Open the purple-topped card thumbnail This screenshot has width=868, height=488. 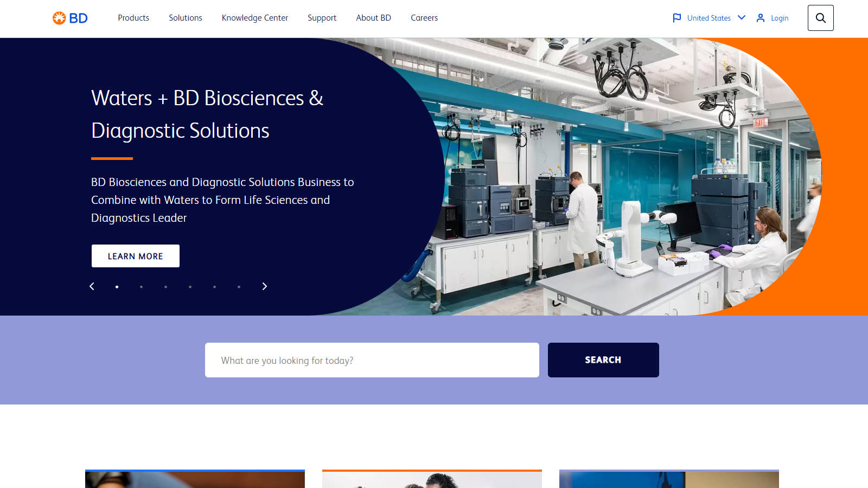pyautogui.click(x=669, y=479)
